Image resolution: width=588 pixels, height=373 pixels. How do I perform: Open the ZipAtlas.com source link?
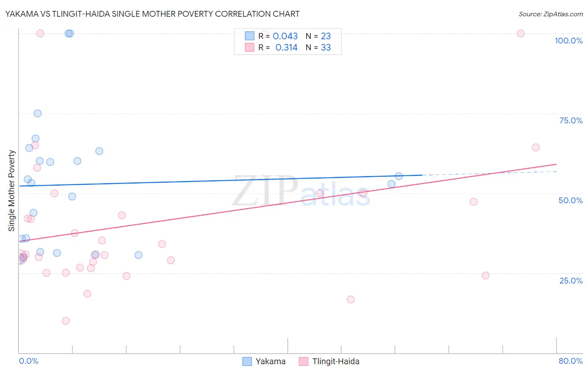[551, 14]
